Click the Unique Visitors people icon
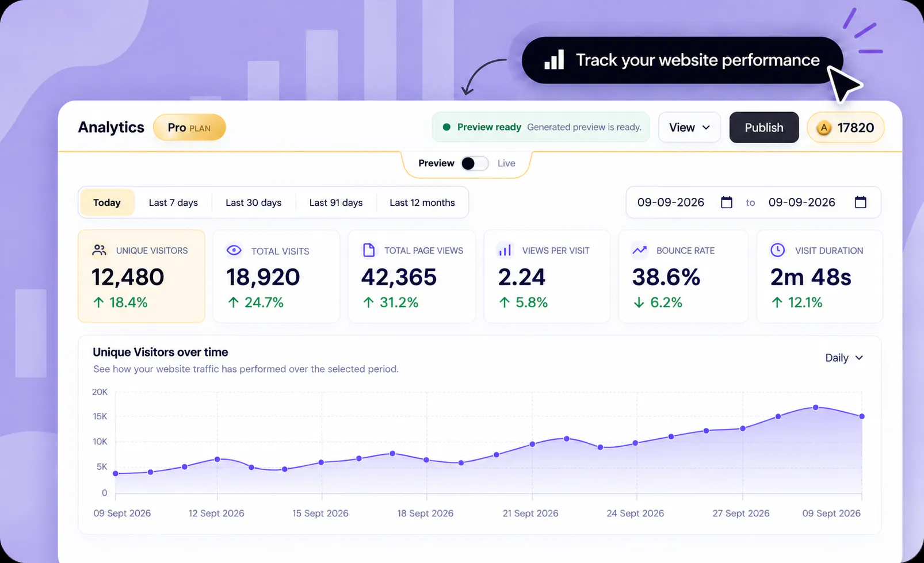The image size is (924, 563). (x=99, y=250)
